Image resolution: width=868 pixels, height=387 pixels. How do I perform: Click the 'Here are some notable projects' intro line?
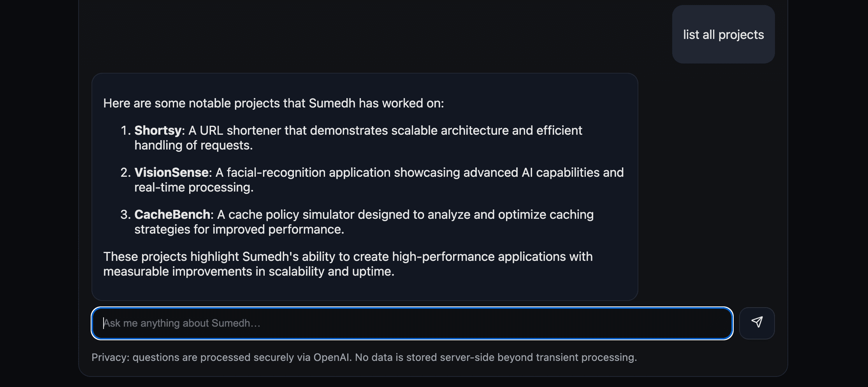[273, 103]
